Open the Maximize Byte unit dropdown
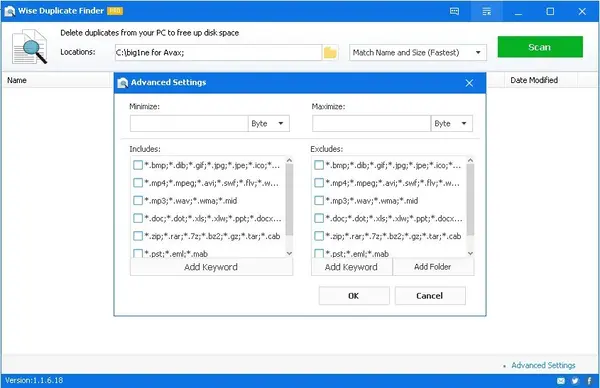This screenshot has width=600, height=388. coord(452,124)
